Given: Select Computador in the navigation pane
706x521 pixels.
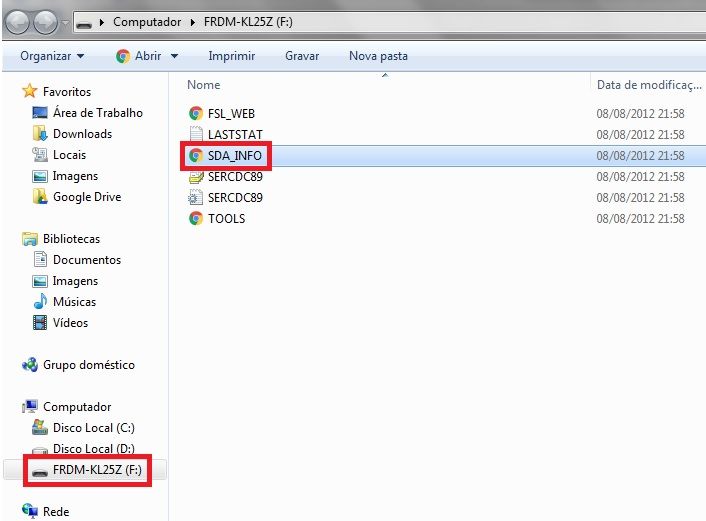Looking at the screenshot, I should pyautogui.click(x=77, y=407).
